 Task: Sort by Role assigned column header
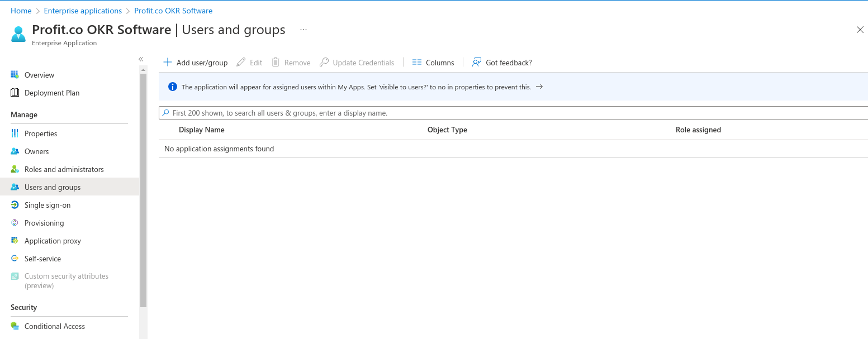(x=698, y=130)
